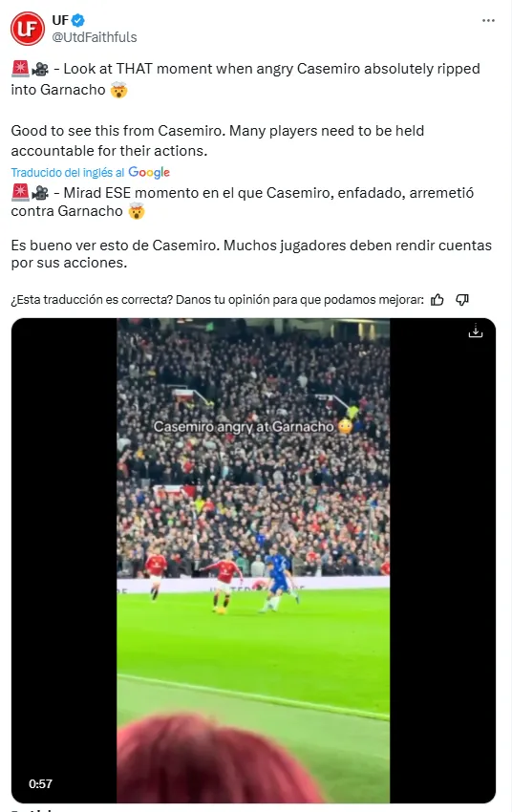
Task: Click the blue verified badge
Action: [78, 20]
